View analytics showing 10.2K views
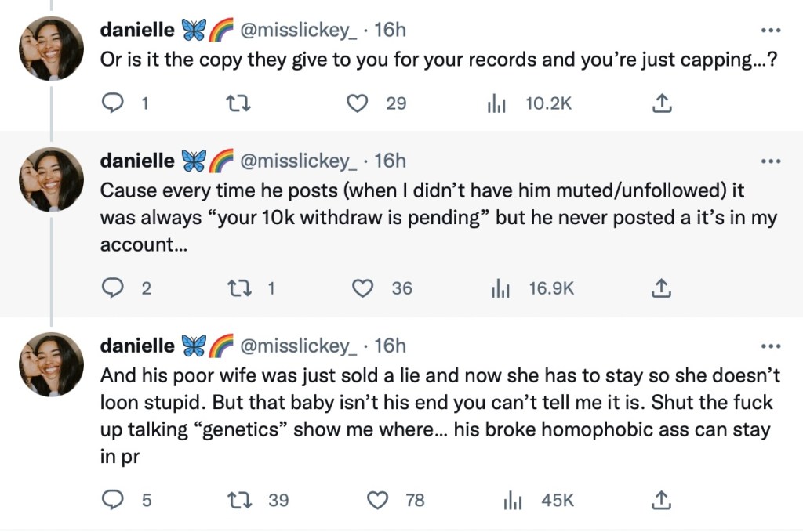 coord(498,103)
